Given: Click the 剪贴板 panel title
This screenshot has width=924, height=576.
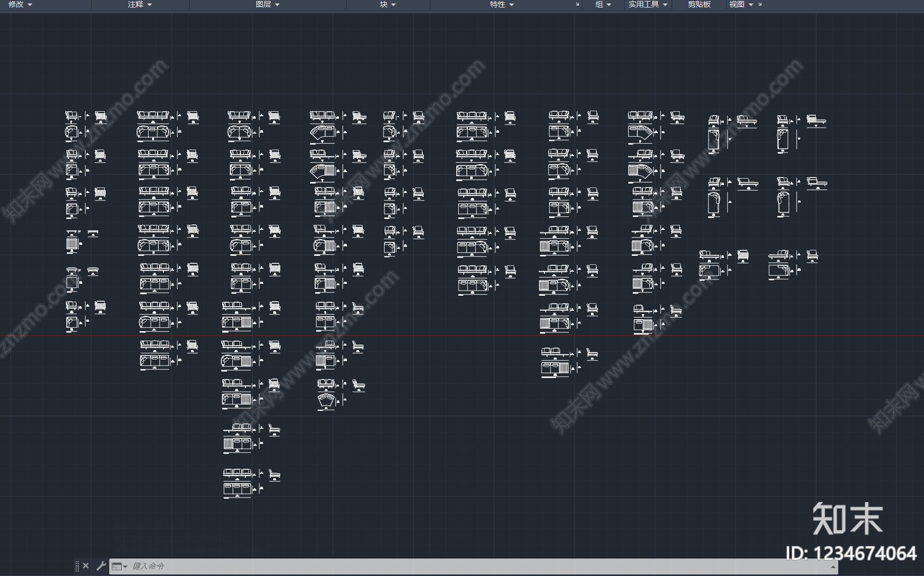Looking at the screenshot, I should click(x=699, y=4).
